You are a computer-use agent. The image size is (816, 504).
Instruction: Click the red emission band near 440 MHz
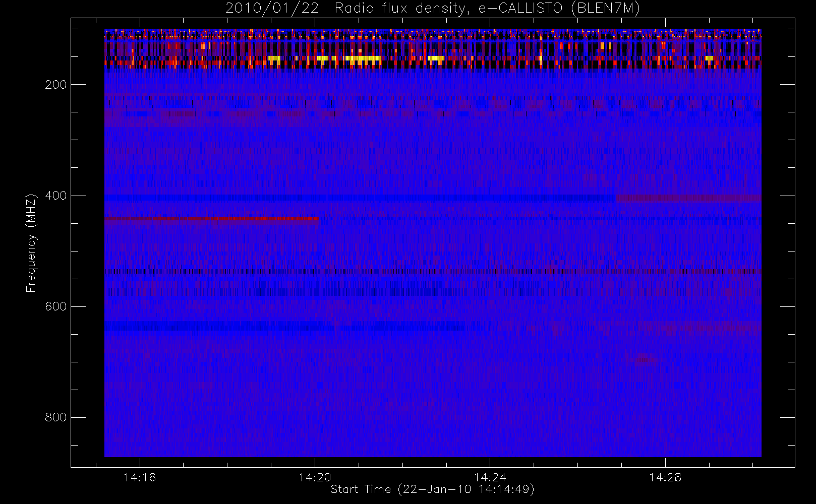(211, 219)
